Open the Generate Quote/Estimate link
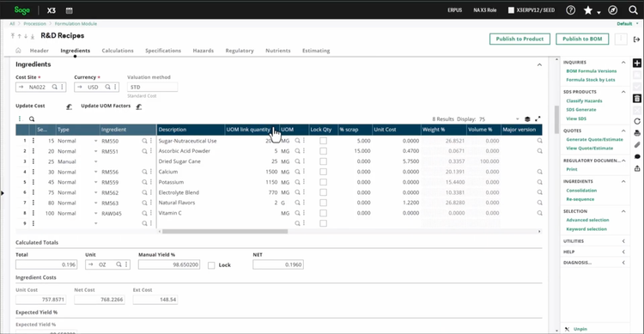Viewport: 644px width, 334px height. 594,139
